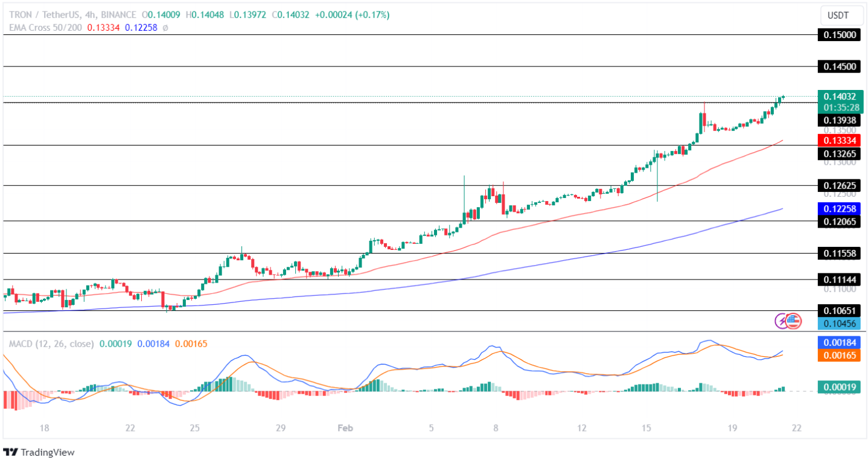Viewport: 868px width, 460px height.
Task: Click 0.00019 in the MACD legend
Action: (x=116, y=343)
